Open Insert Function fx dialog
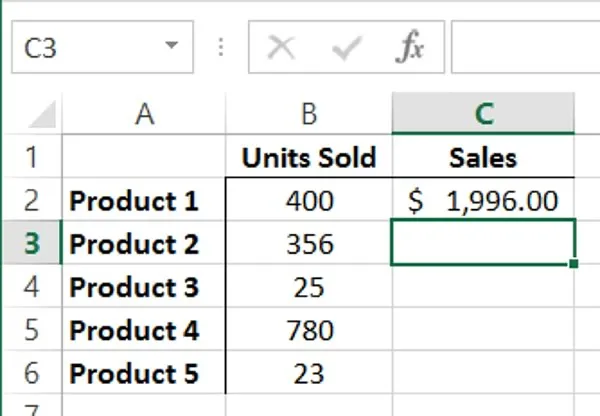 click(x=409, y=48)
